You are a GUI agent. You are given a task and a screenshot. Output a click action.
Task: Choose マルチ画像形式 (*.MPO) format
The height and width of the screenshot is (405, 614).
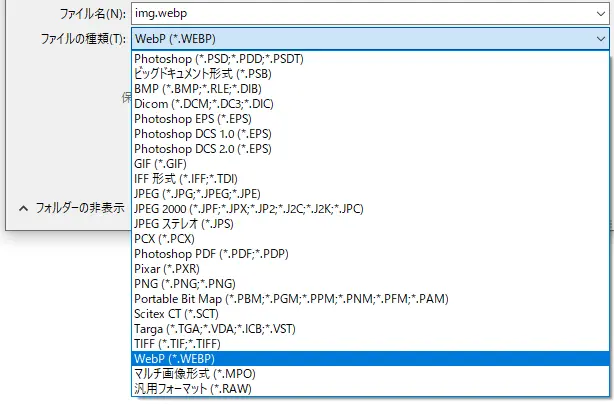[x=370, y=374]
